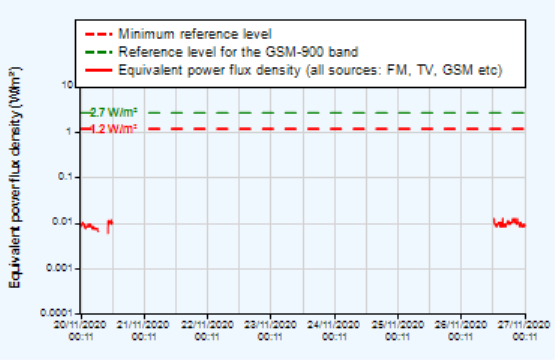Click the green 2.7 W/m² level label
555x360 pixels.
[113, 113]
